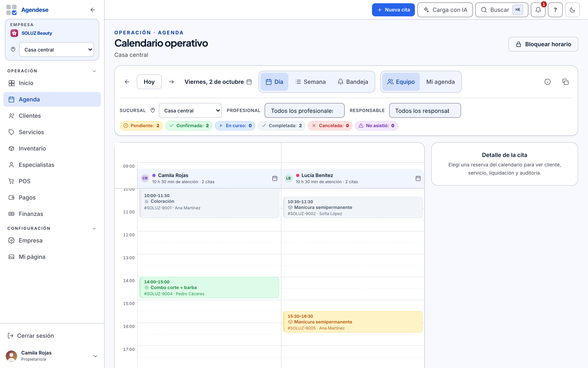Collapse the sidebar with the back arrow
The image size is (588, 368).
click(92, 10)
